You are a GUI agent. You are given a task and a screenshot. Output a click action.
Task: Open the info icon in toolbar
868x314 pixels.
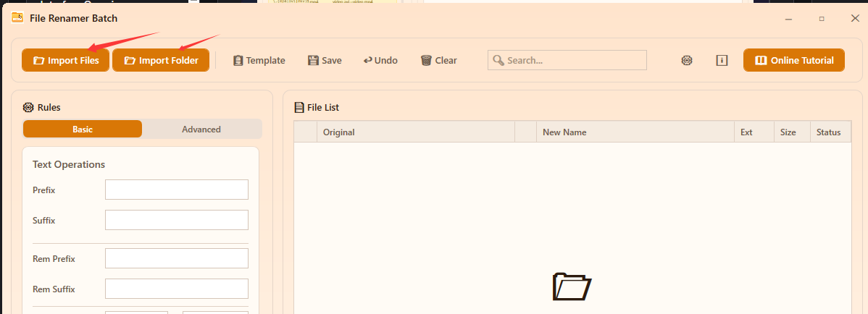[722, 60]
